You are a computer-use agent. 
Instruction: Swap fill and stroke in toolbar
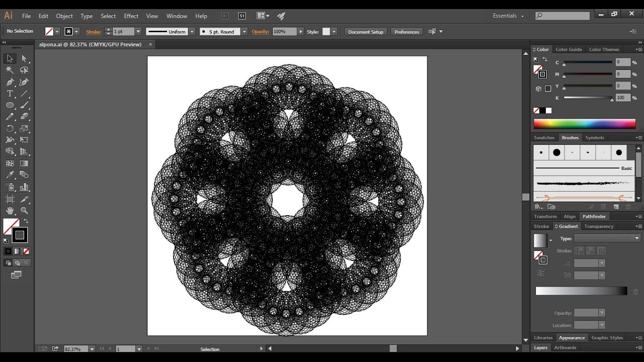tap(26, 221)
